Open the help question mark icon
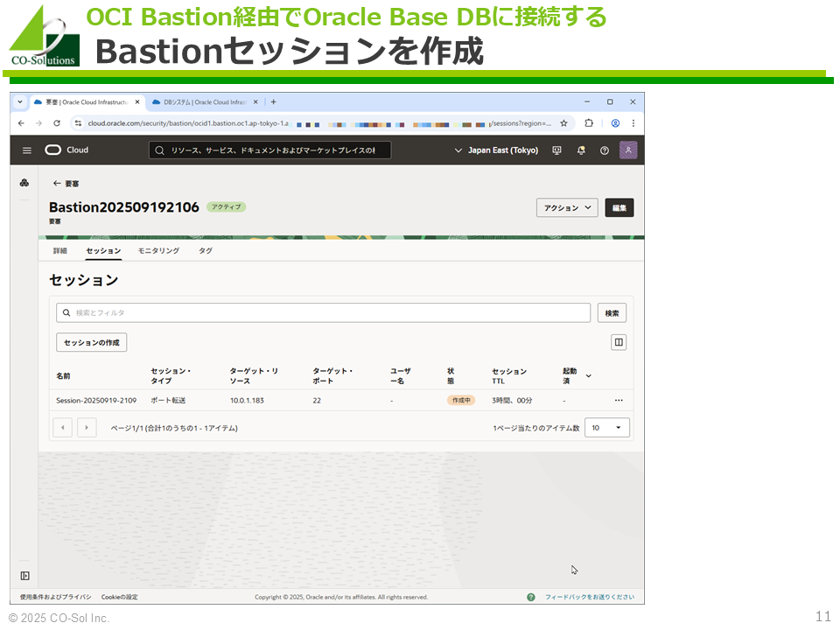Image resolution: width=840 pixels, height=630 pixels. (605, 150)
